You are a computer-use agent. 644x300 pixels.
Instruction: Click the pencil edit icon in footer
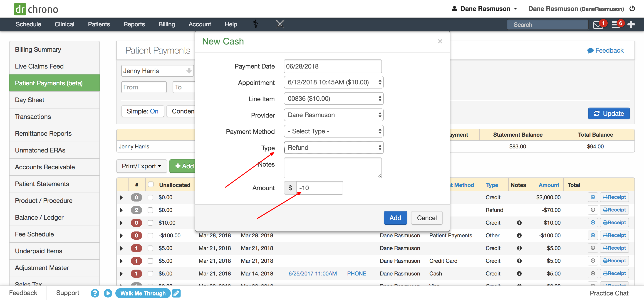click(x=176, y=293)
